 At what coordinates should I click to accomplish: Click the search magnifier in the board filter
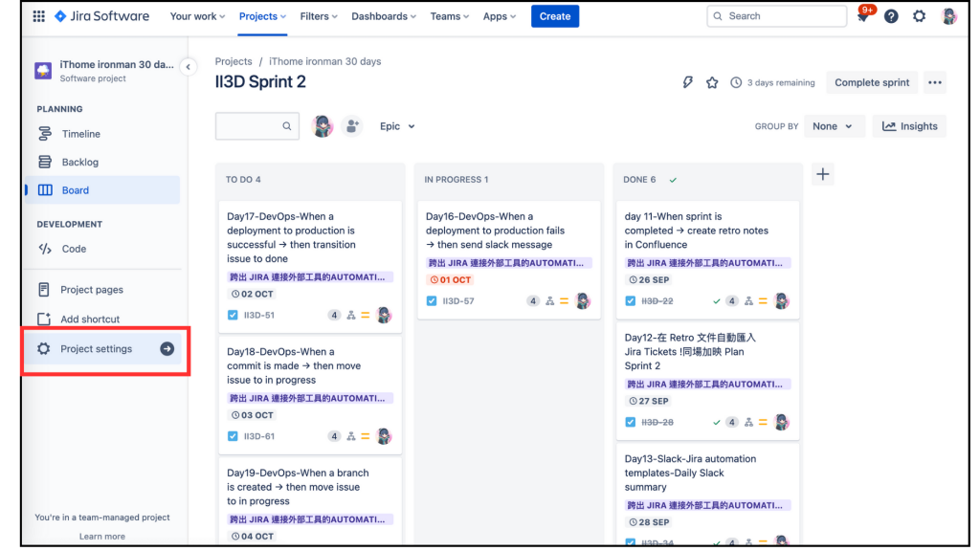pyautogui.click(x=286, y=126)
